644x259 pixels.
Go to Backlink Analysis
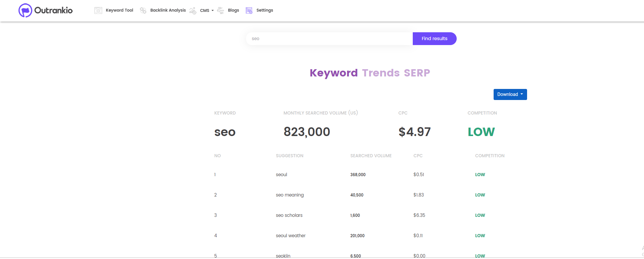168,10
